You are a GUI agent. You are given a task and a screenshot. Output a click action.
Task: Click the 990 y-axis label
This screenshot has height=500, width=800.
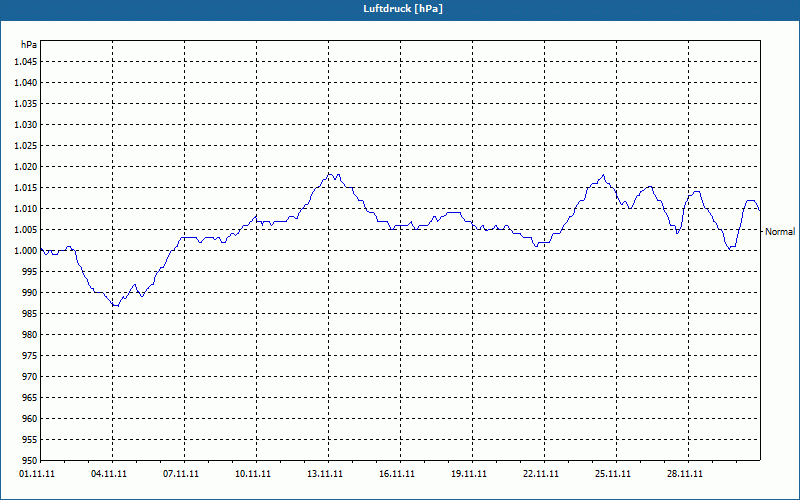(x=30, y=292)
